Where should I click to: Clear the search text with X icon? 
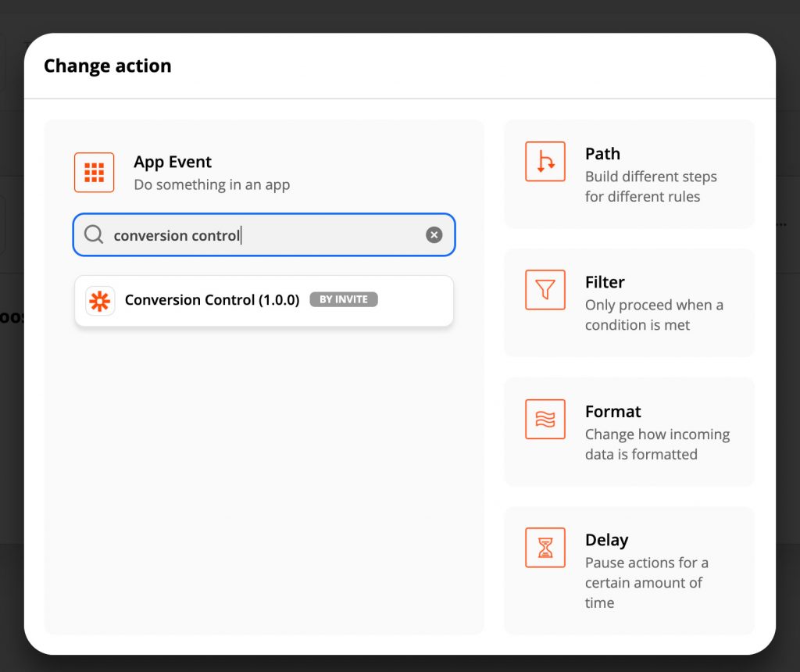434,234
